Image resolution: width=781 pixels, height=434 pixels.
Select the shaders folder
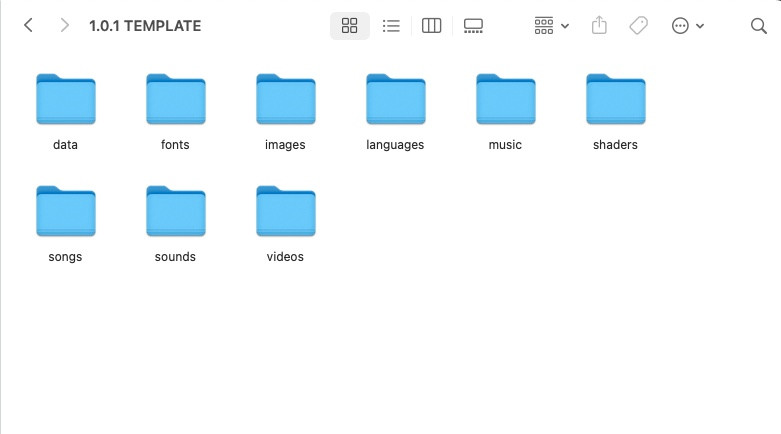coord(615,99)
